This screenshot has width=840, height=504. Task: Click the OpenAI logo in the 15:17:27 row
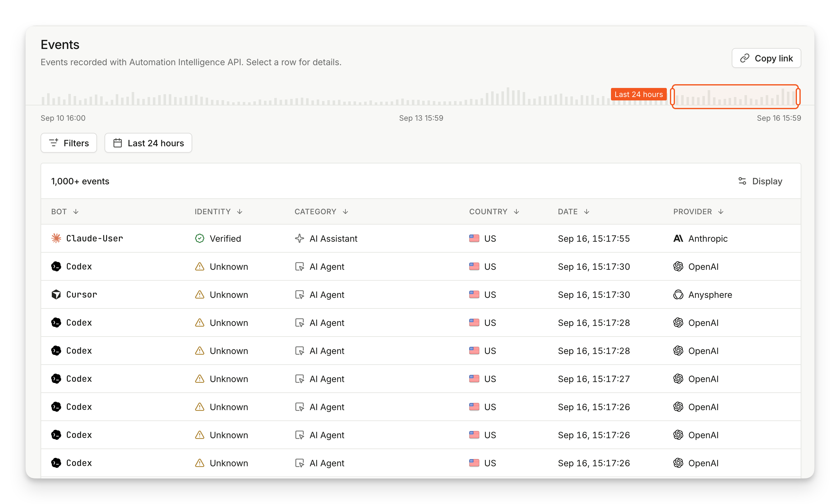tap(678, 379)
